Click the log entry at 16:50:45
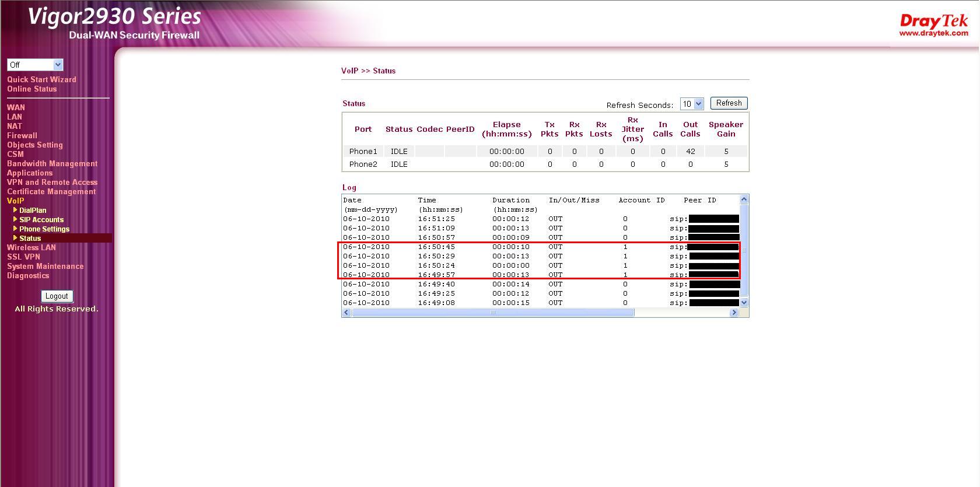Screen dimensions: 980x487 [x=541, y=247]
